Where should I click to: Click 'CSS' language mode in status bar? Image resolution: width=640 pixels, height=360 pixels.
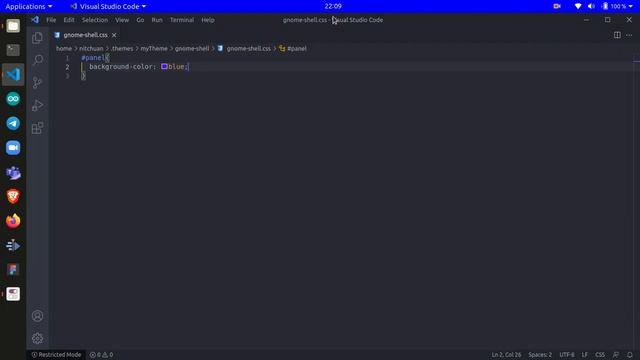click(600, 355)
